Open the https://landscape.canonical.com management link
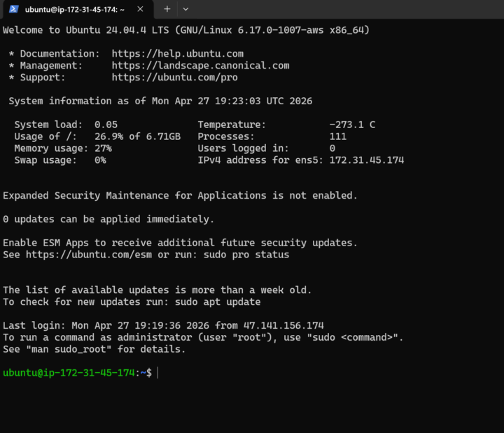 pos(200,66)
